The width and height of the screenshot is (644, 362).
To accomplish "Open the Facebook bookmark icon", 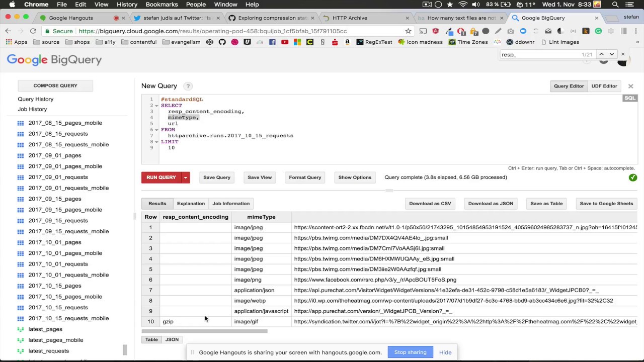I will tap(272, 42).
